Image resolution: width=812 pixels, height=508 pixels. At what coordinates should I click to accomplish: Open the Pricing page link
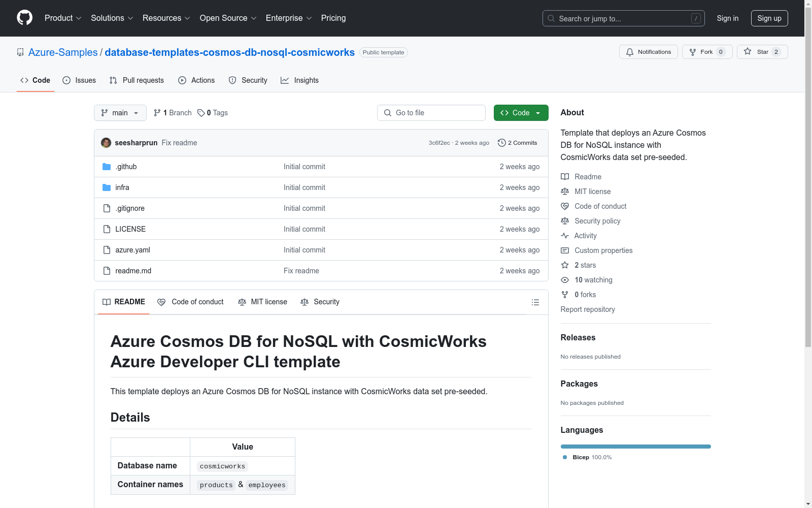(x=333, y=18)
